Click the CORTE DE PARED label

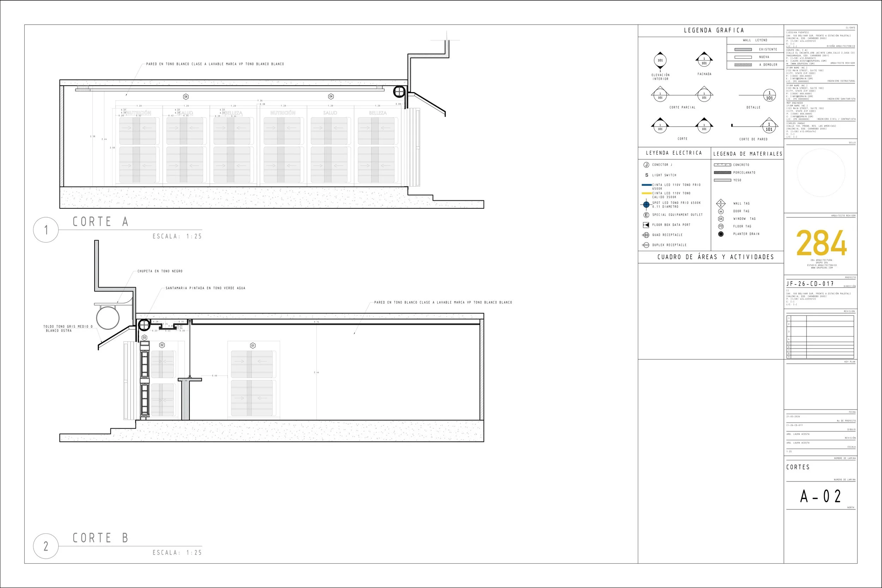753,139
